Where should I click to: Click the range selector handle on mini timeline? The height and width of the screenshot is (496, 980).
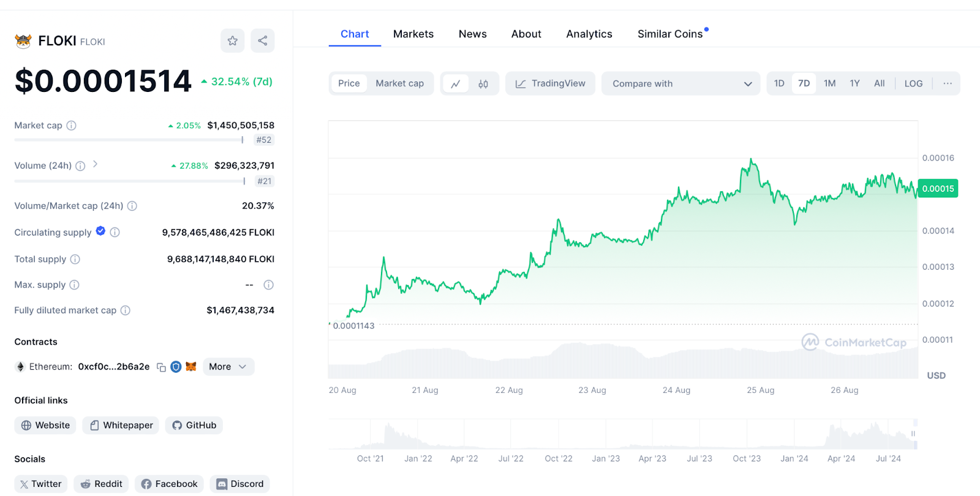tap(913, 434)
